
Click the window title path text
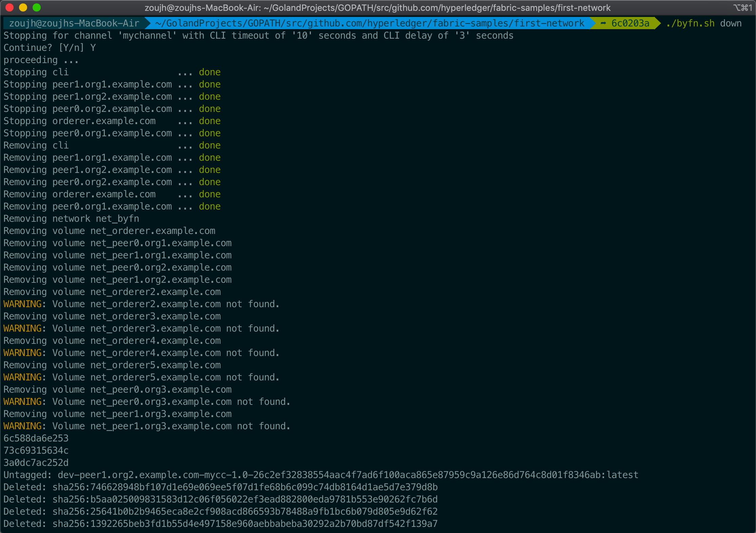[377, 7]
